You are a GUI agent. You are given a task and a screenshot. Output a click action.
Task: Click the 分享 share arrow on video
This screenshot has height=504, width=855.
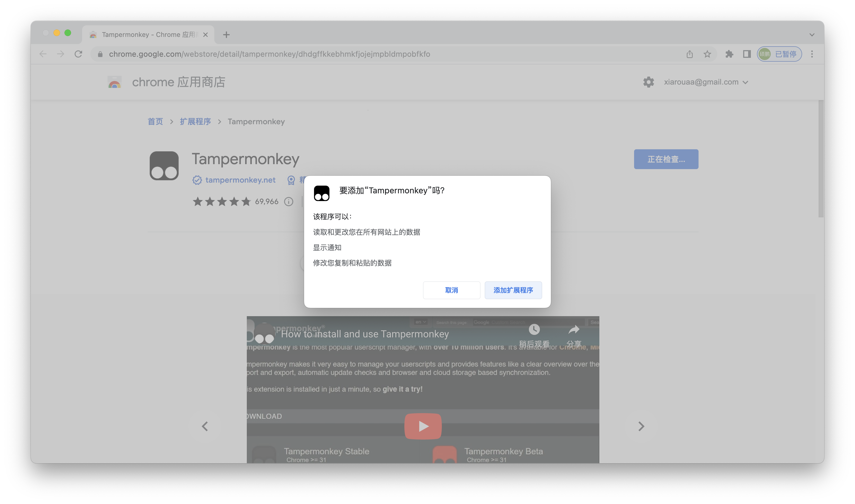pyautogui.click(x=573, y=329)
